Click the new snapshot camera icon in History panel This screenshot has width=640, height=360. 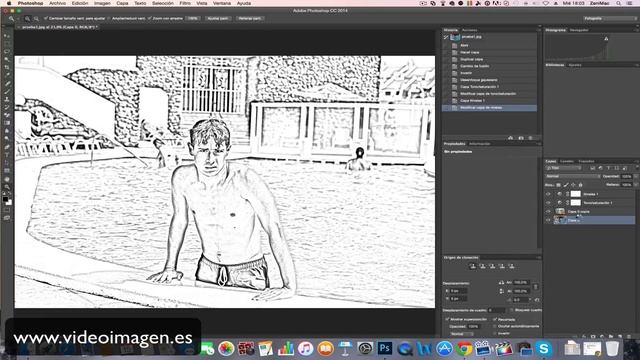[521, 138]
